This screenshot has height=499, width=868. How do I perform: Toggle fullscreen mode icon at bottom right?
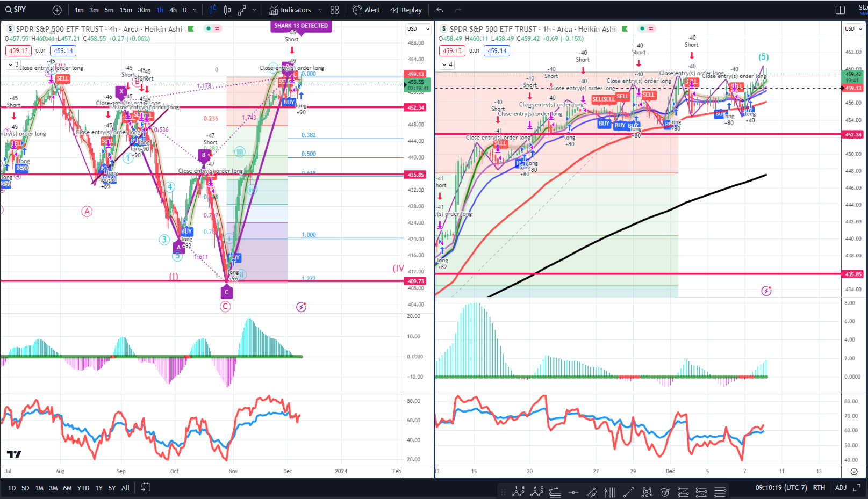(x=857, y=488)
